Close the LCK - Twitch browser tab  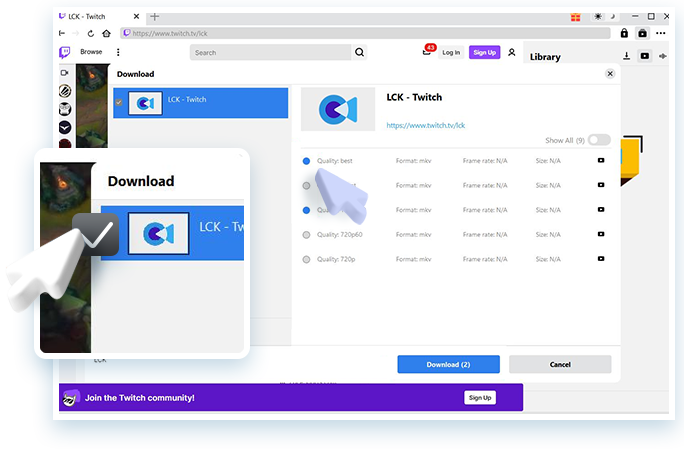pos(136,17)
